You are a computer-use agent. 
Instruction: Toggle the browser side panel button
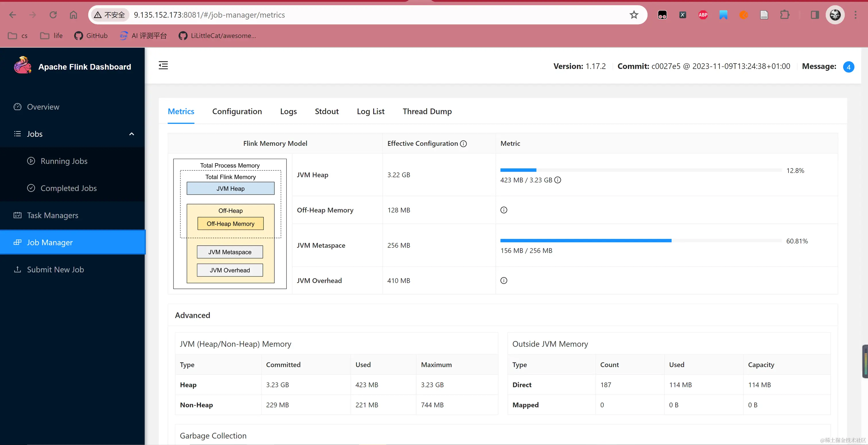click(815, 15)
